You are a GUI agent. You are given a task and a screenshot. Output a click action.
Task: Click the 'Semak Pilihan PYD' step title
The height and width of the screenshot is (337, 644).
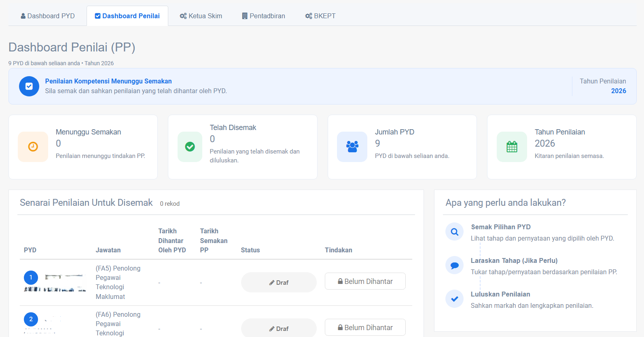(501, 227)
